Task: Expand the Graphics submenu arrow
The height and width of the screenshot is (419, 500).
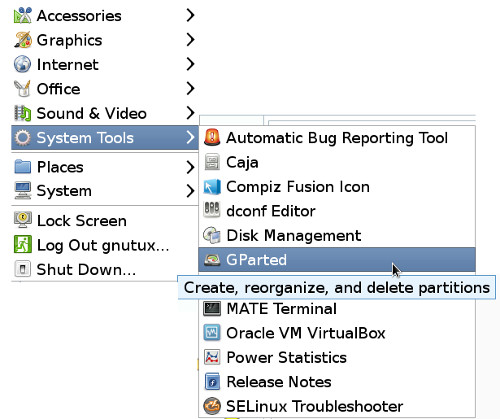Action: pos(190,40)
